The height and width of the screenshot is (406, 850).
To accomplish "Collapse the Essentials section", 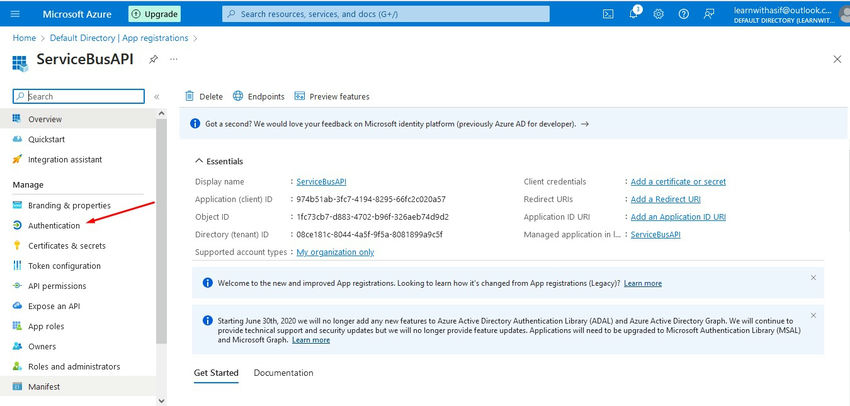I will pos(198,161).
